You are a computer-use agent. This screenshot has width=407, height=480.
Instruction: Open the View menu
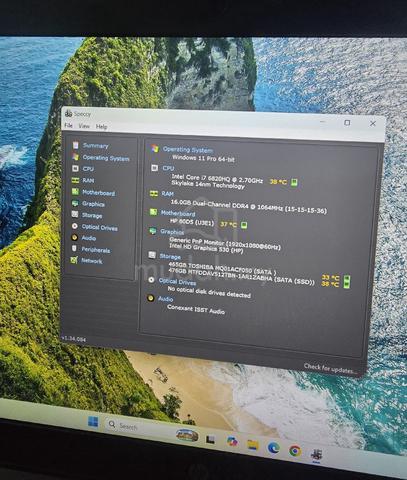84,126
